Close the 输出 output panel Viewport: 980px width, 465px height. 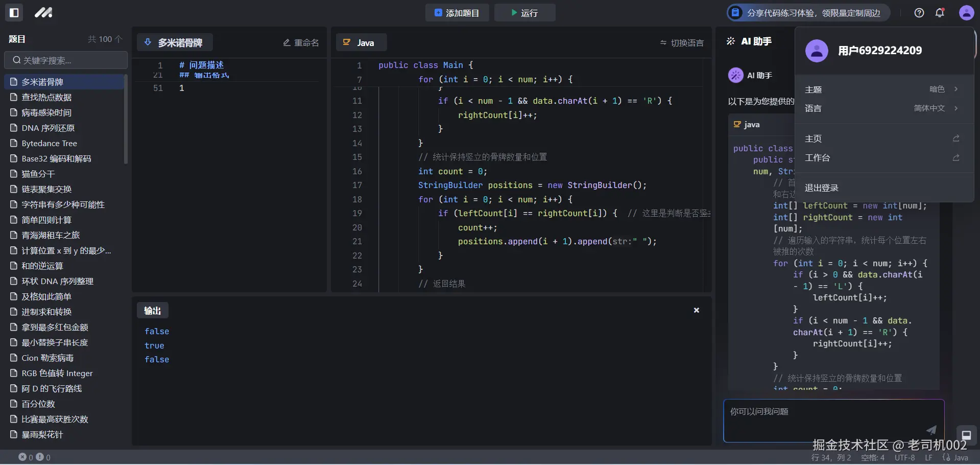(696, 310)
